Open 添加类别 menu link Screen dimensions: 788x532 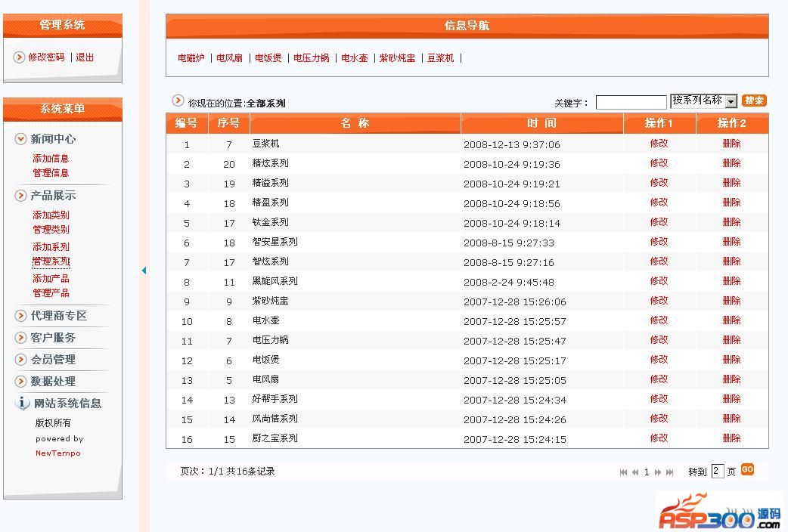pos(51,215)
